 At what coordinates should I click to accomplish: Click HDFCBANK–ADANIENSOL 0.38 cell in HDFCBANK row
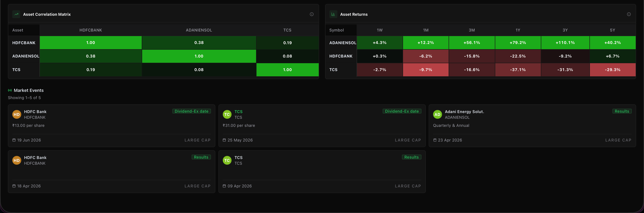[x=199, y=43]
